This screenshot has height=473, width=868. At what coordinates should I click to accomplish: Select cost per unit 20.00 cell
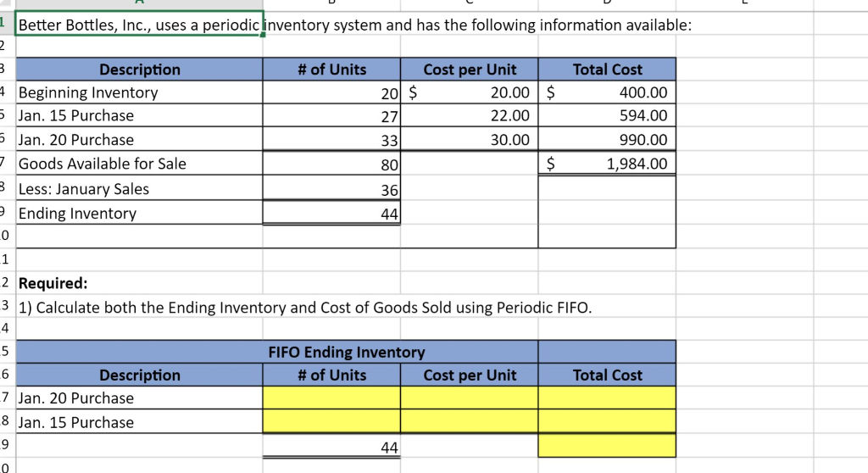[x=470, y=92]
